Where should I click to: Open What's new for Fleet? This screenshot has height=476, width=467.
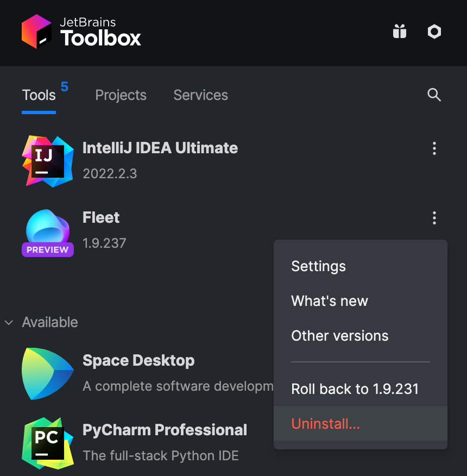click(x=330, y=301)
